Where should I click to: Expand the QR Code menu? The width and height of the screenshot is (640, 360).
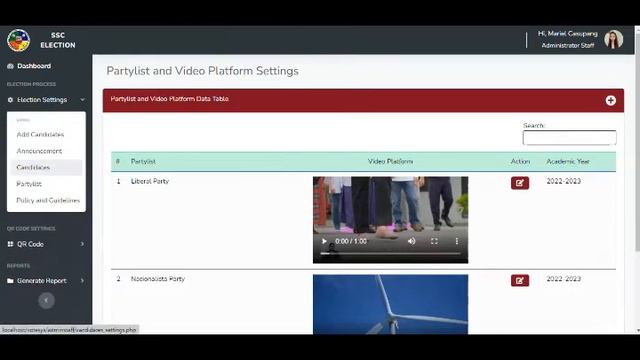pyautogui.click(x=46, y=244)
